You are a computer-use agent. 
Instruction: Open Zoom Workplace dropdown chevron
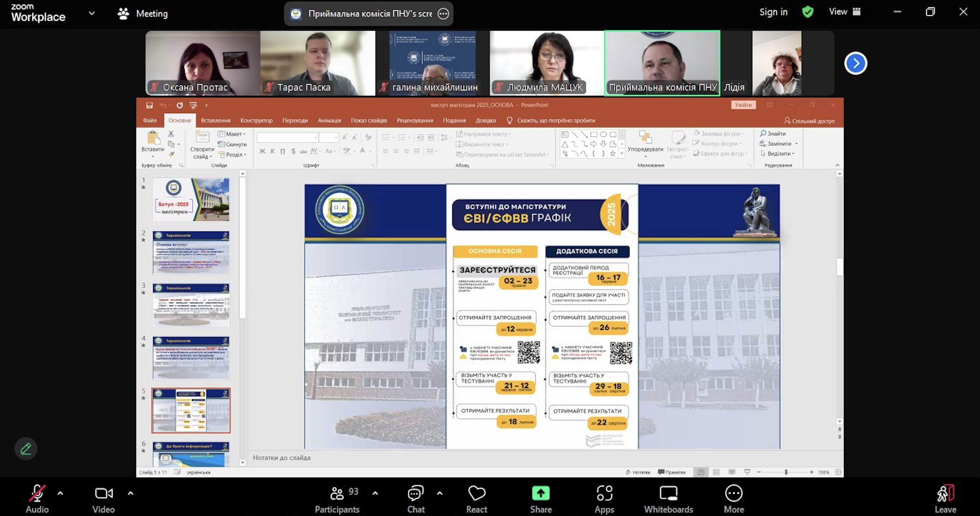[92, 13]
